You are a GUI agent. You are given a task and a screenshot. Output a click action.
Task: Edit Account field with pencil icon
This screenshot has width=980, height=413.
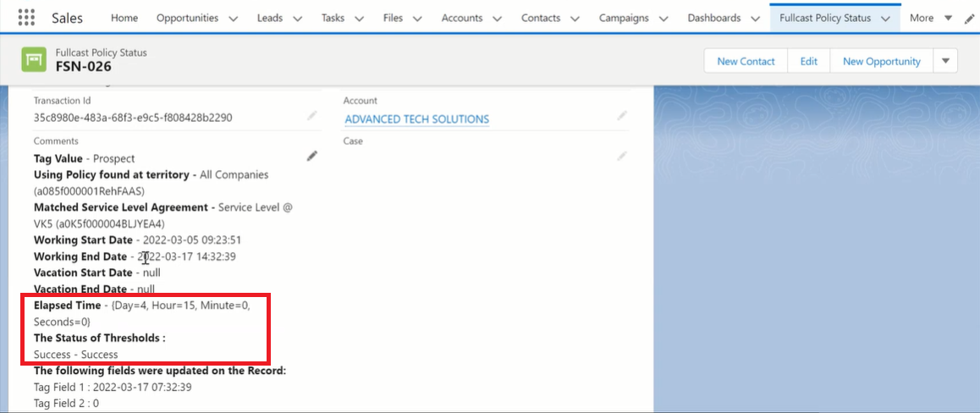pyautogui.click(x=622, y=116)
